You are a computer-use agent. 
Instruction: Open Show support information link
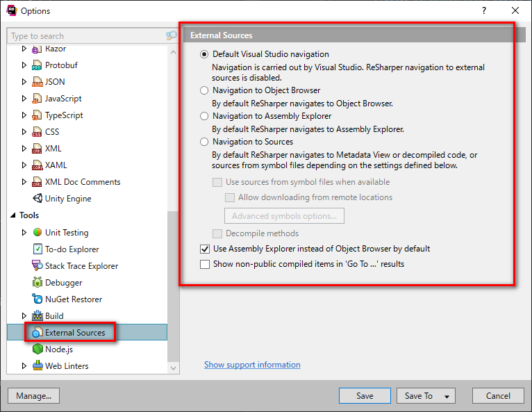point(252,365)
